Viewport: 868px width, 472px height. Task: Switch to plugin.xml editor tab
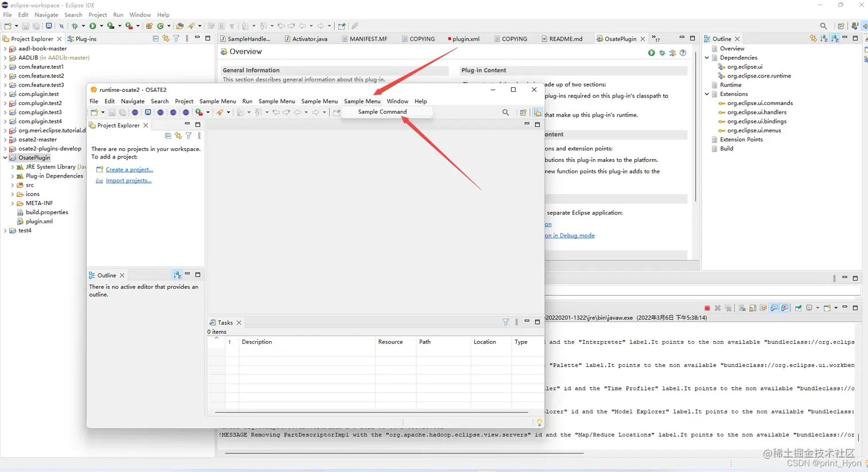click(464, 39)
